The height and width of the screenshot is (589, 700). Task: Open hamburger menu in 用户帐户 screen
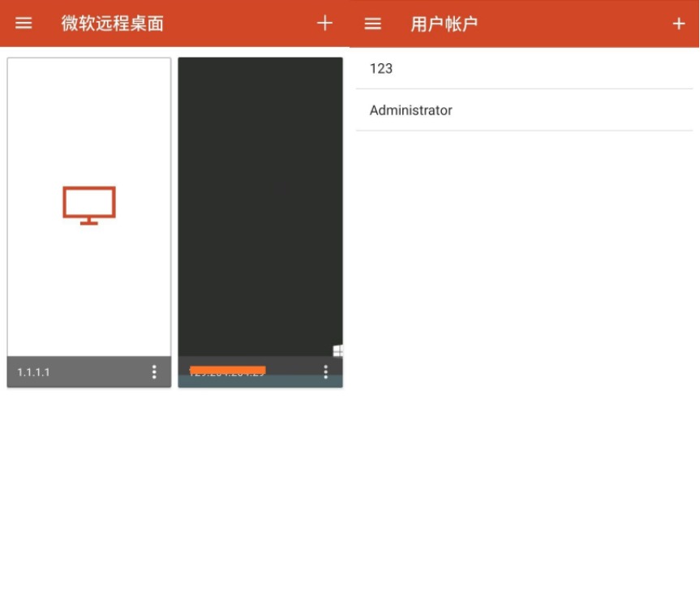[x=373, y=24]
